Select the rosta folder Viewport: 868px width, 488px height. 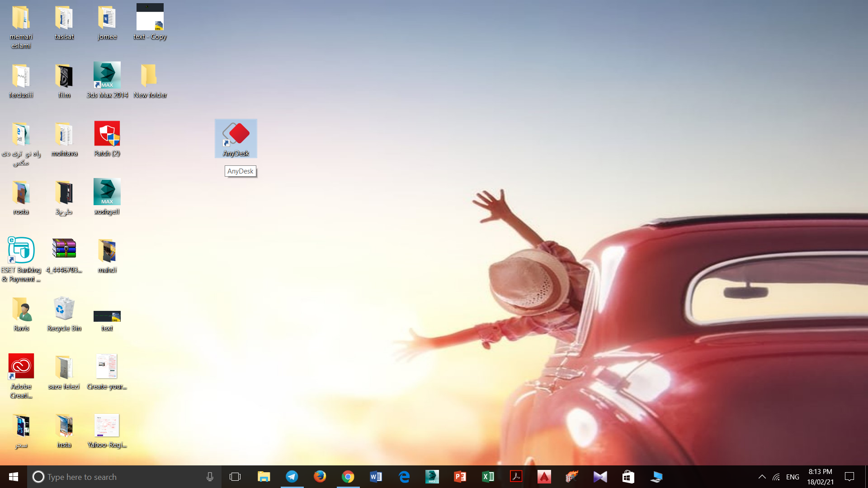[21, 197]
